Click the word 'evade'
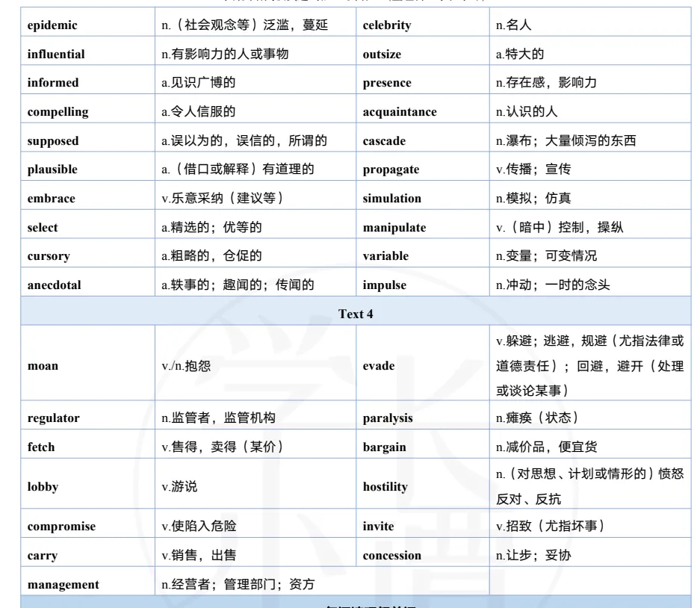 [x=379, y=366]
